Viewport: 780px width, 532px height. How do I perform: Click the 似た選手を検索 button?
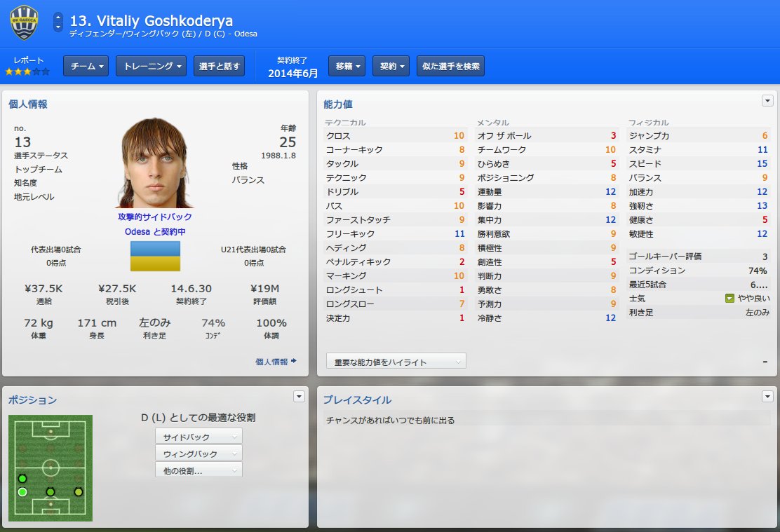[450, 66]
